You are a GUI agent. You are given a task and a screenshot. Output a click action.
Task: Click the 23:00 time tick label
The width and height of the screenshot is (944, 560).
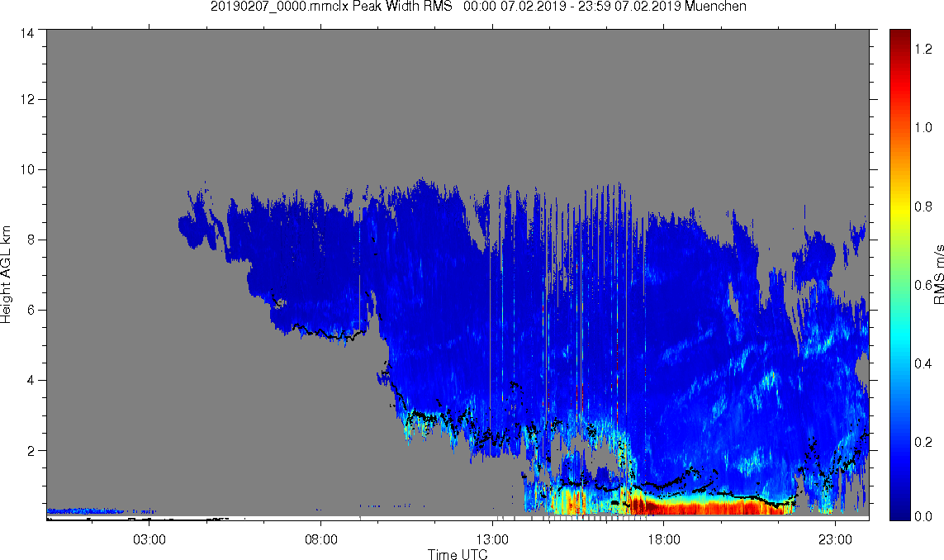point(835,539)
